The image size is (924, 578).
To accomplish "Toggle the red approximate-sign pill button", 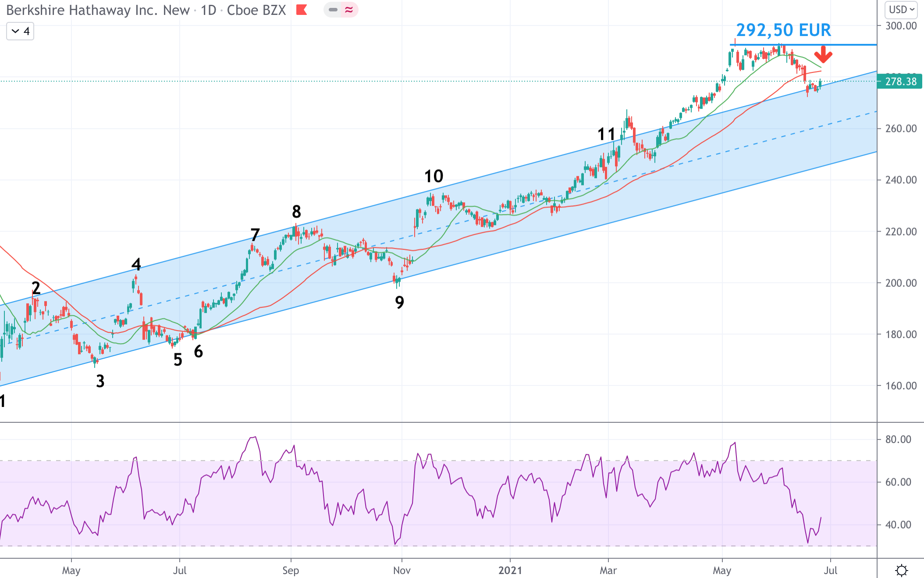I will tap(349, 10).
